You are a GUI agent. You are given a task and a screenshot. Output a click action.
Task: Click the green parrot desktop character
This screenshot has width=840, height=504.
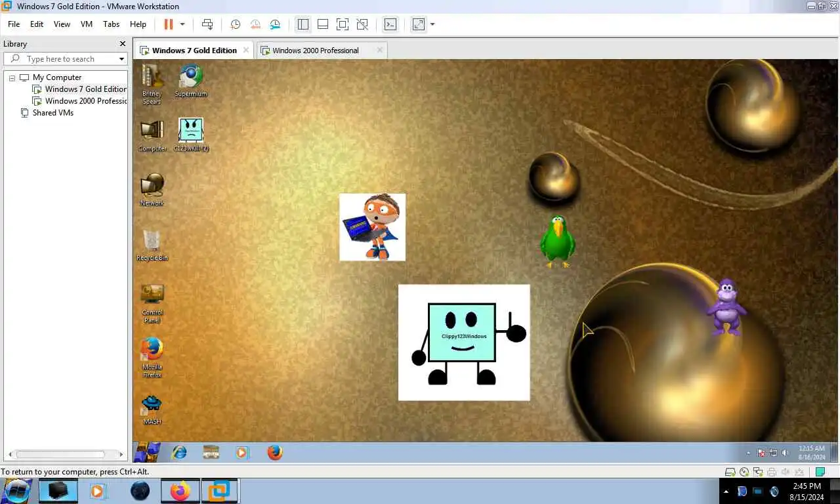pos(557,241)
